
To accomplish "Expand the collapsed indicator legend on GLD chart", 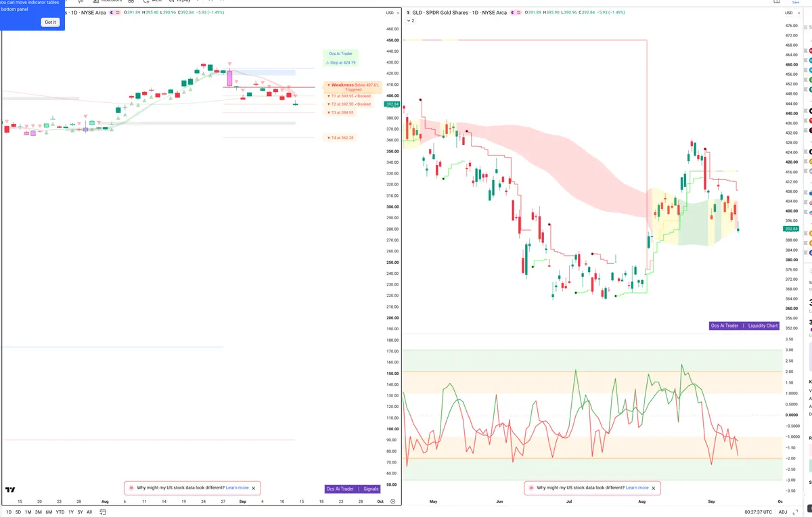I will (x=410, y=20).
